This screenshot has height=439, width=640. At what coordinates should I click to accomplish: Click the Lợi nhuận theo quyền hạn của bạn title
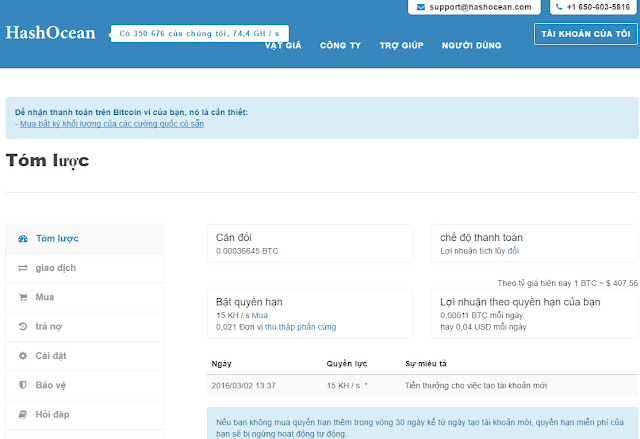[520, 302]
